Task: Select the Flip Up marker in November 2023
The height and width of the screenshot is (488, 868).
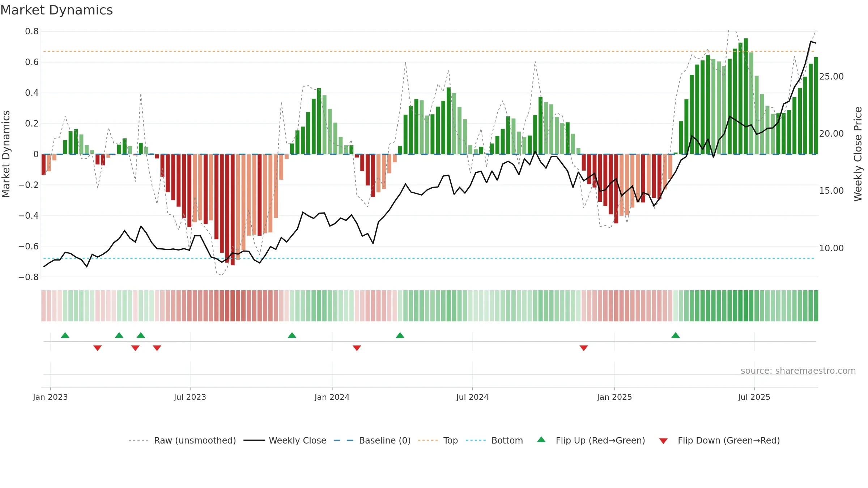Action: tap(292, 335)
